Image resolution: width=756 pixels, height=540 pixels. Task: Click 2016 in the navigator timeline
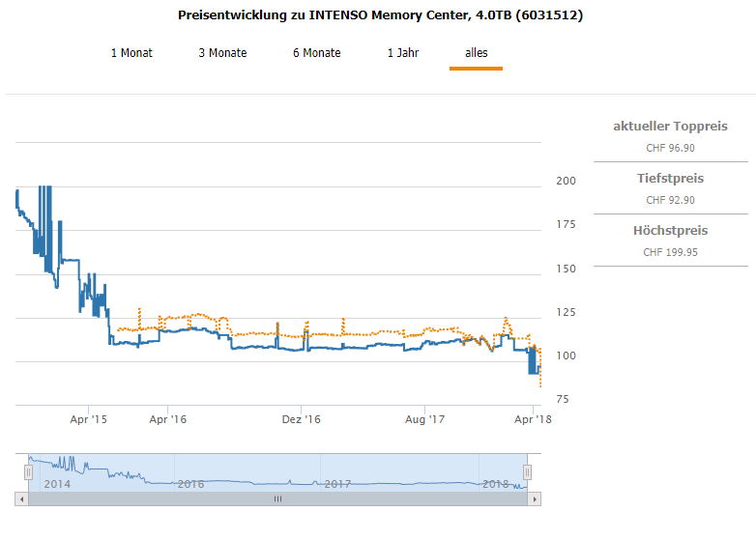pos(190,484)
